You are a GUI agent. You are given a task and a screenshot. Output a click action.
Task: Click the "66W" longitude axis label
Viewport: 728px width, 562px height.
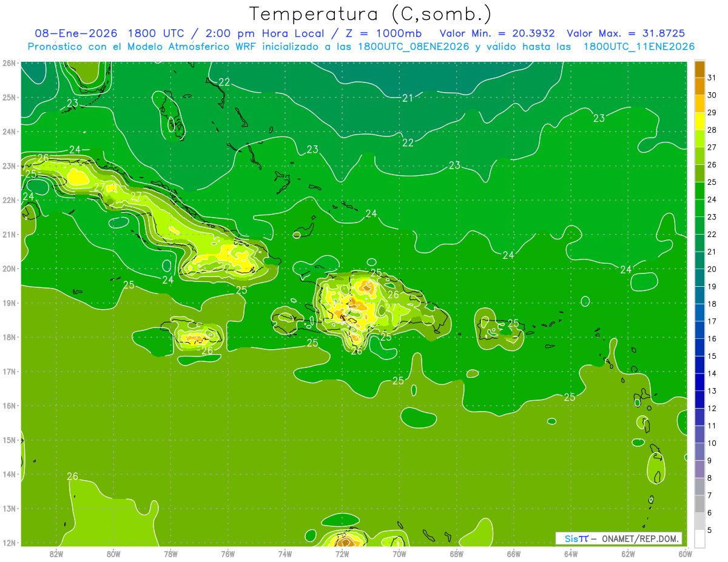pyautogui.click(x=513, y=554)
